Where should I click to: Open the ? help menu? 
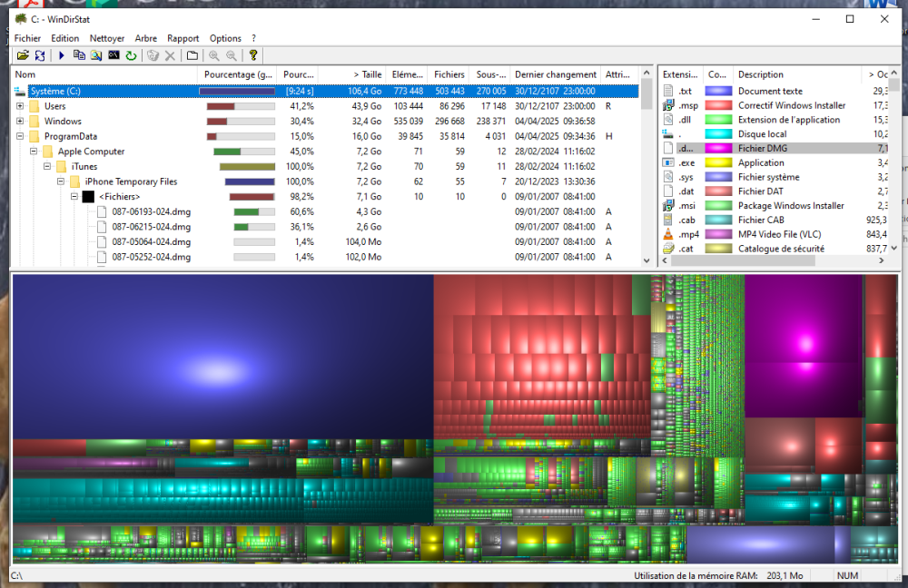point(253,38)
